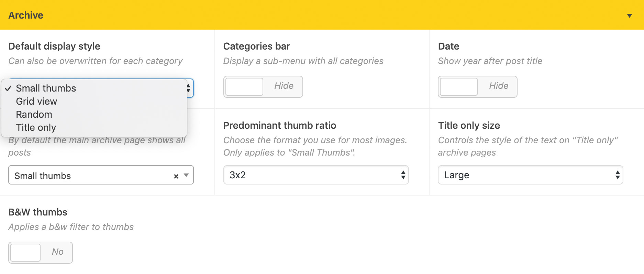Click the up-down arrows on the 3x2 select

(403, 175)
